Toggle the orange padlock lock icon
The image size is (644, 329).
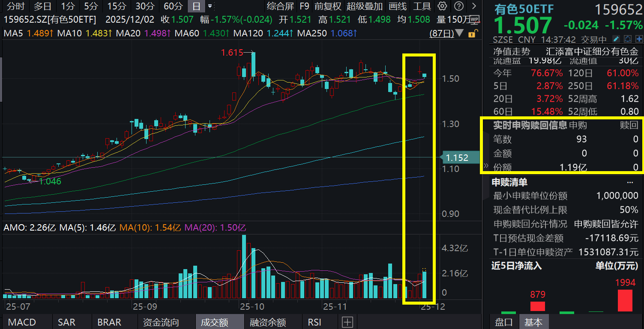(473, 33)
